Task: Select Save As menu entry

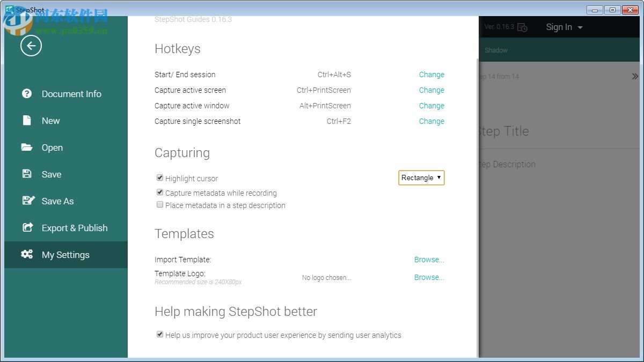Action: (x=66, y=201)
